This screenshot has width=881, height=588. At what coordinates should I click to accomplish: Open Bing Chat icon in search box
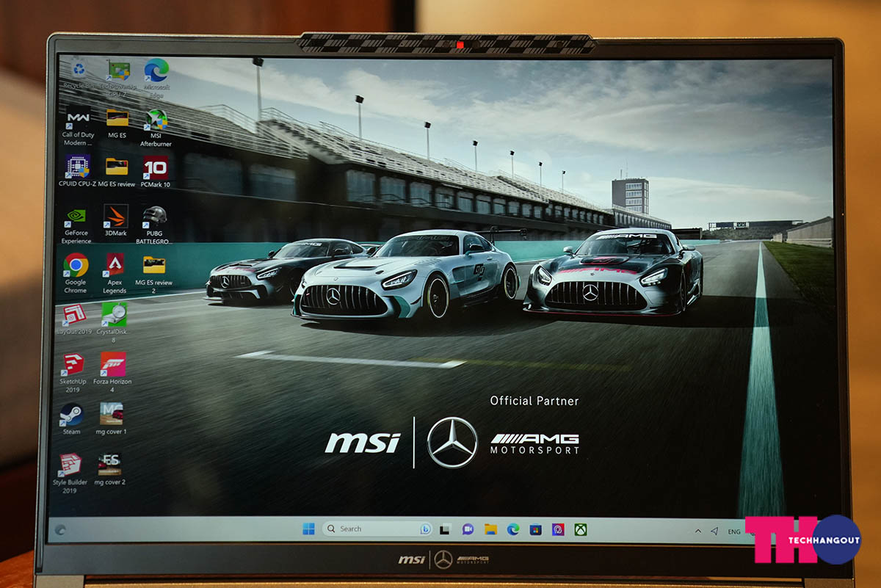click(x=424, y=529)
